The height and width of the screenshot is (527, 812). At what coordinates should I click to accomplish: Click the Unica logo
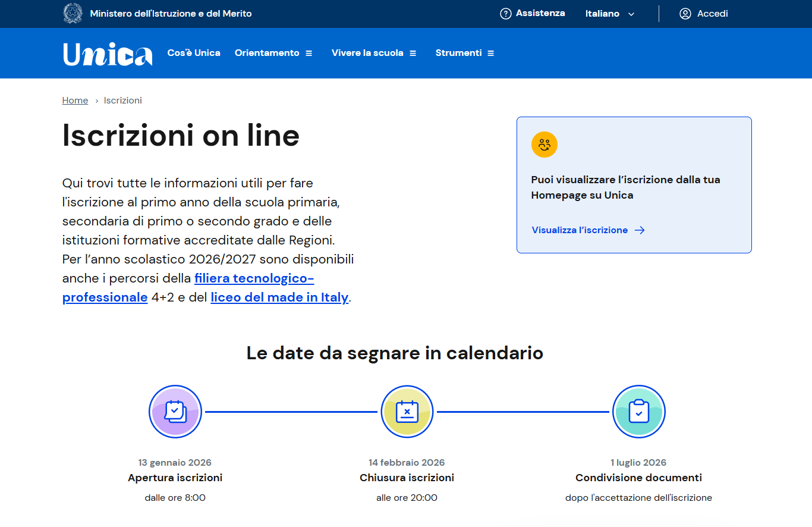point(108,54)
